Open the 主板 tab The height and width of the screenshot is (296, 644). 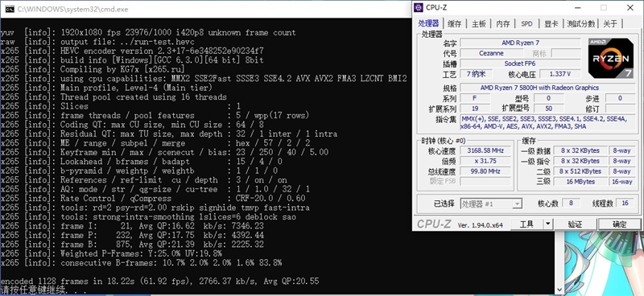tap(478, 24)
